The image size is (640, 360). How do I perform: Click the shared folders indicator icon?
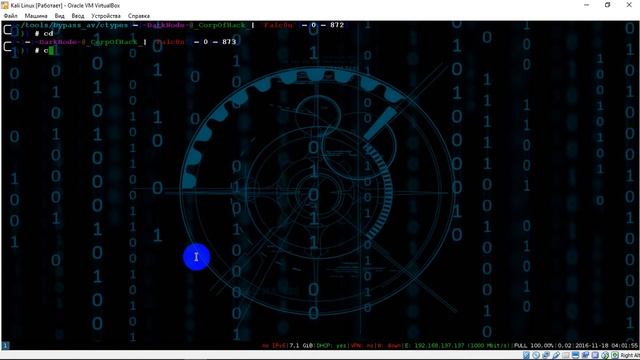(566, 355)
